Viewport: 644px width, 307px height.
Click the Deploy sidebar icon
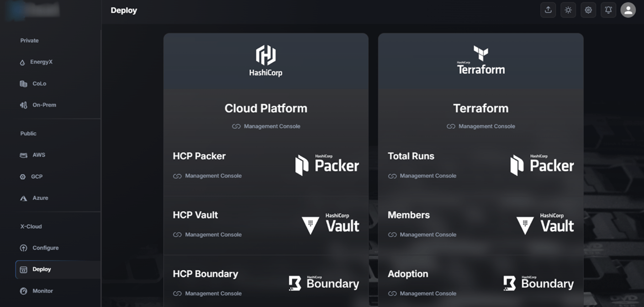coord(23,270)
